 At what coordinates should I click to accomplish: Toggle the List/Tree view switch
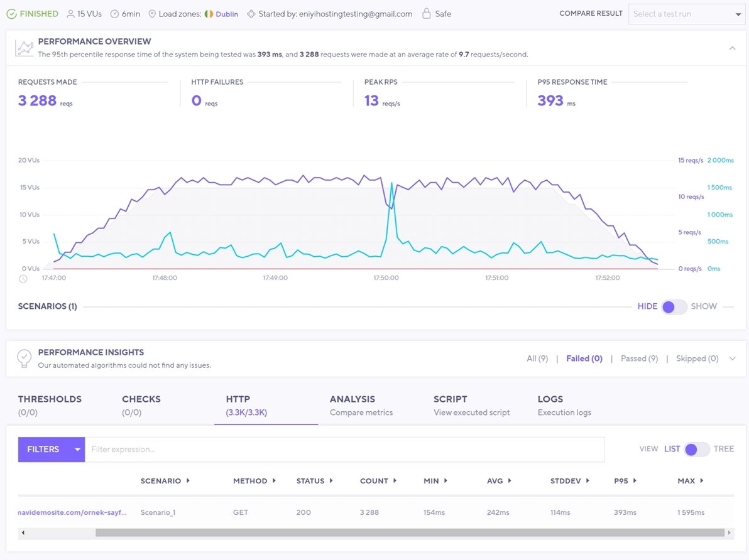pyautogui.click(x=696, y=450)
